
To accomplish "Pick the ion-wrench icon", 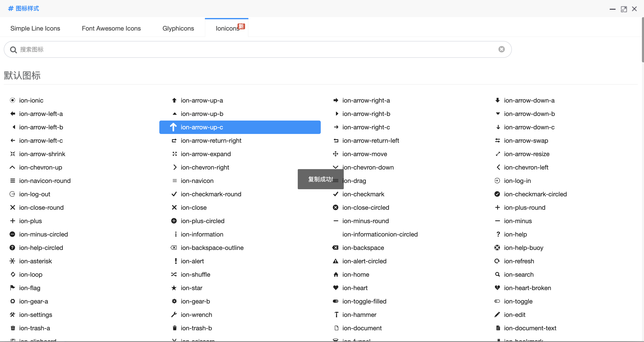I will (174, 315).
